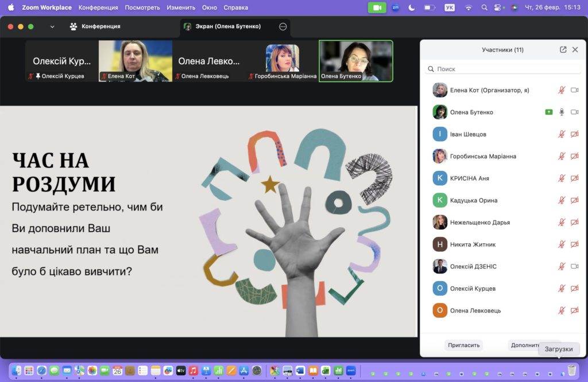Click the green Zoom camera icon in menu bar
This screenshot has width=588, height=382.
pos(377,7)
